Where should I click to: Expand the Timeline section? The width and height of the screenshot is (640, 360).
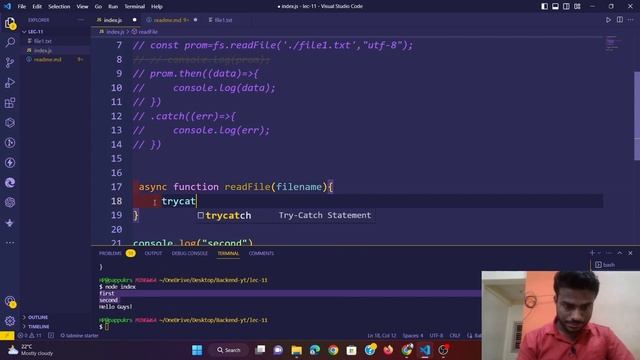[x=38, y=327]
